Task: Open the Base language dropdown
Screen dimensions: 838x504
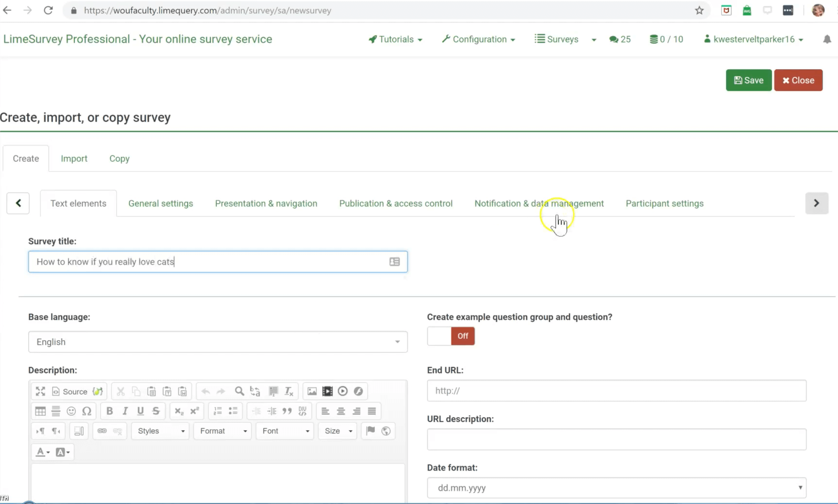Action: coord(217,342)
